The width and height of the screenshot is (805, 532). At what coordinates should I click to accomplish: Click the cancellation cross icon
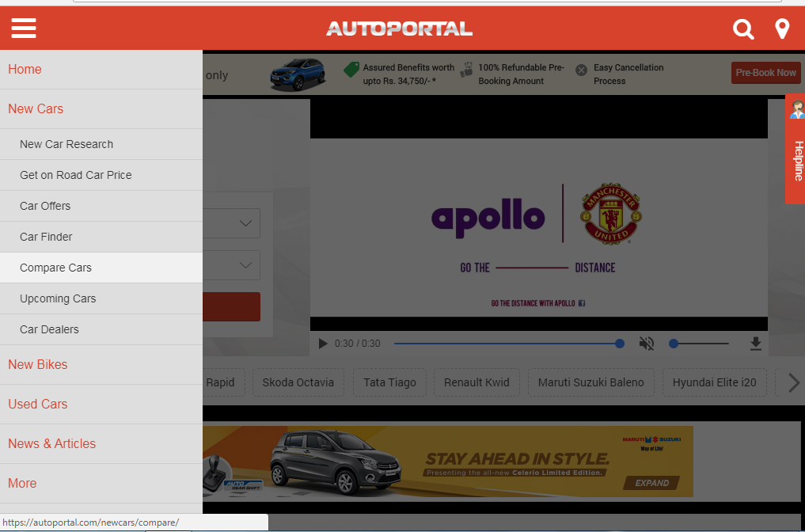(581, 70)
